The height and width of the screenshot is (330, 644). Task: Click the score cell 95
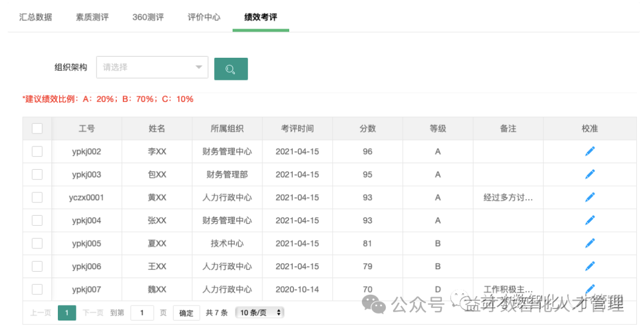tap(367, 175)
